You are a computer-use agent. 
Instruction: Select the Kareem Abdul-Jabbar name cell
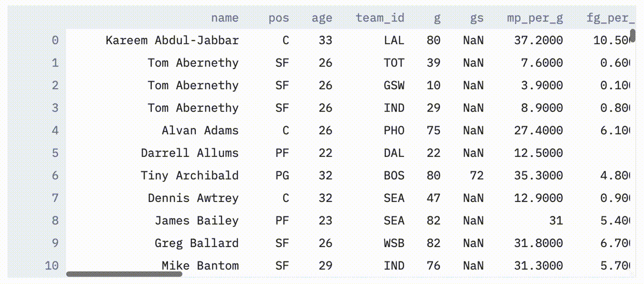click(x=172, y=40)
